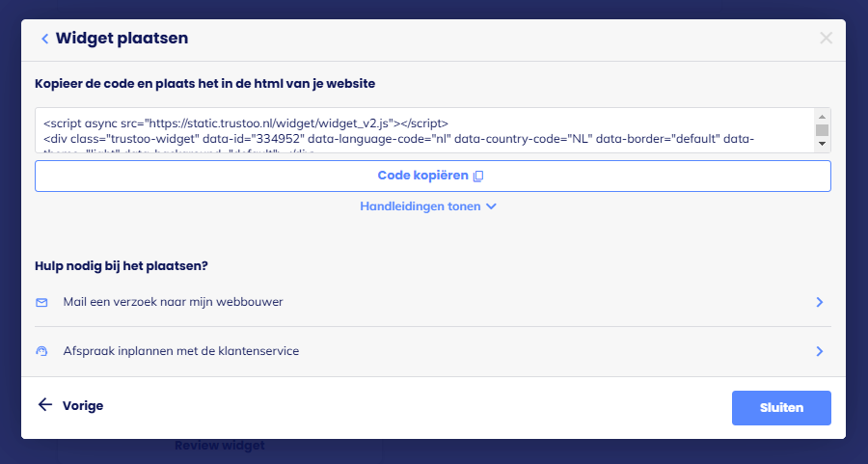868x464 pixels.
Task: Click Review widget text behind the dialog
Action: pos(220,445)
